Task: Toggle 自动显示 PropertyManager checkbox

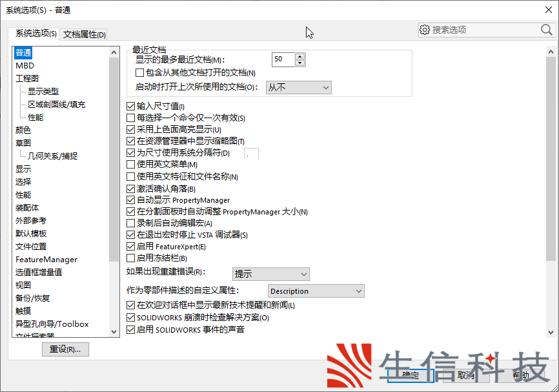Action: click(130, 200)
